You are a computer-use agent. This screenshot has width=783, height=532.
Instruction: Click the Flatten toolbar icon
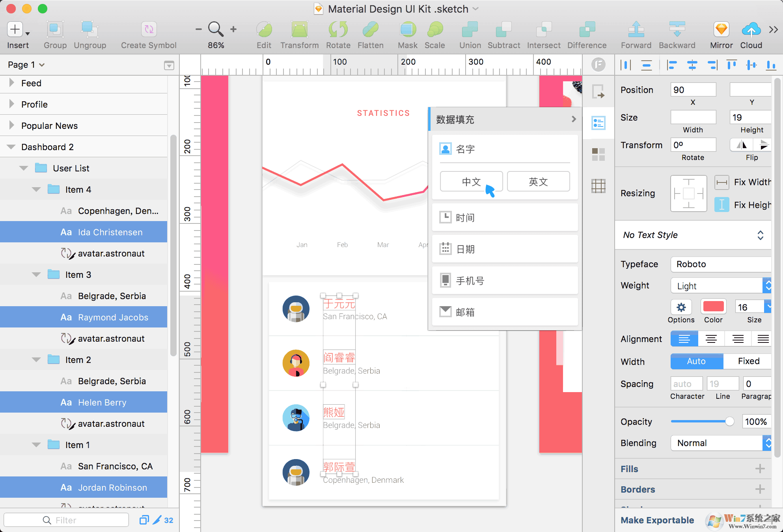coord(370,30)
